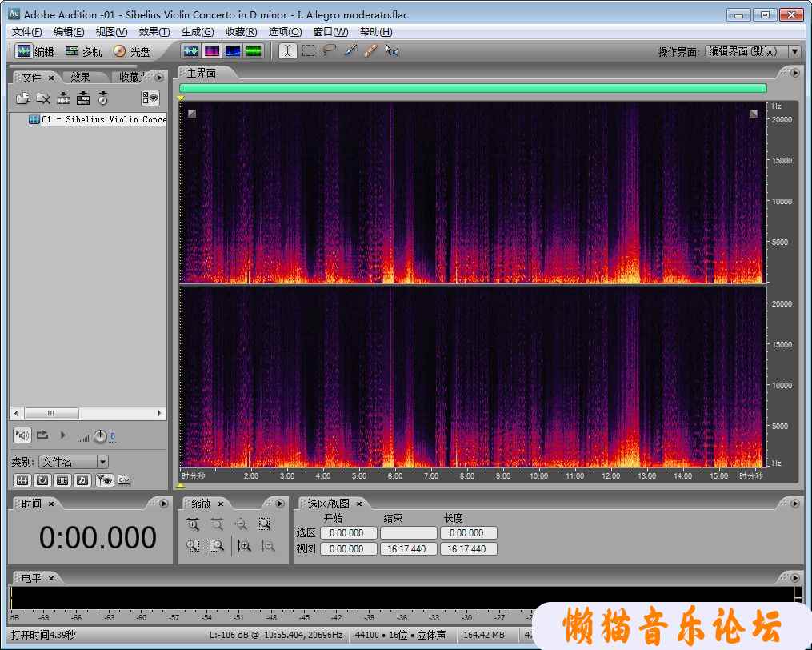Switch to the 效果 panel tab

(80, 78)
